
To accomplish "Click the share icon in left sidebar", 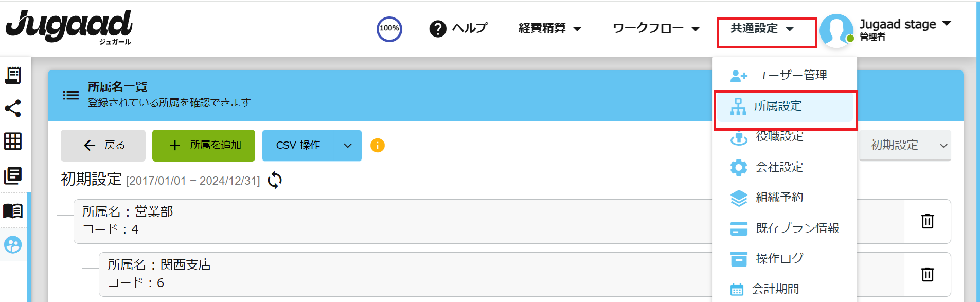I will [13, 109].
